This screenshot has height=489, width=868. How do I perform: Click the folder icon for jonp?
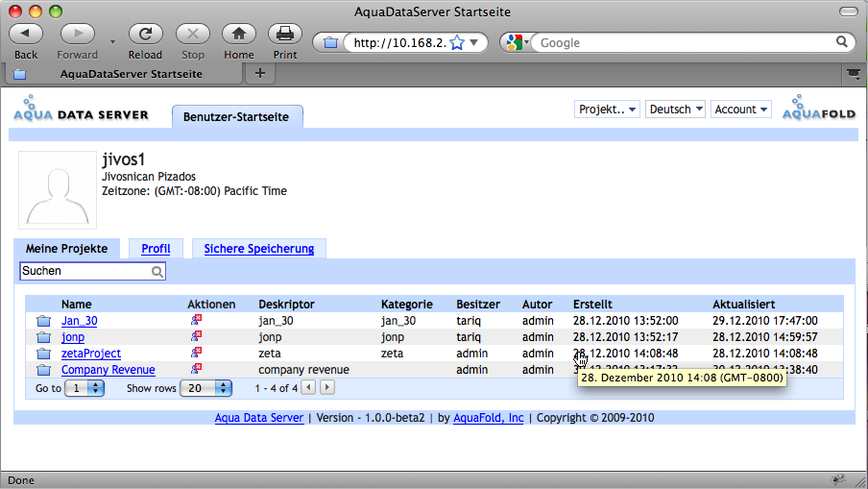tap(44, 336)
